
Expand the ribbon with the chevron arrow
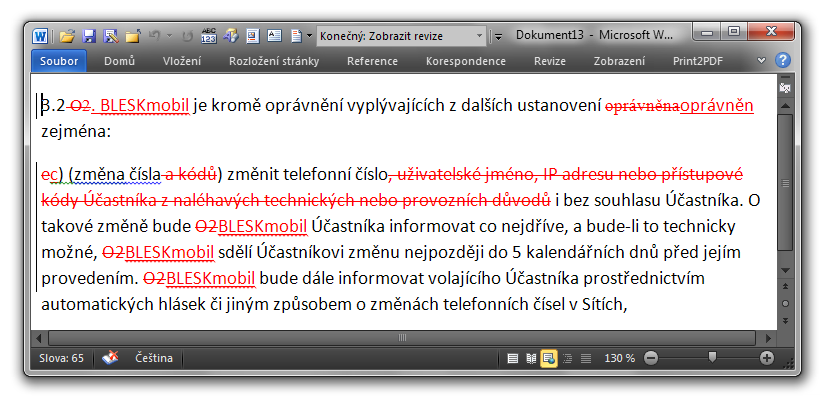[x=762, y=60]
